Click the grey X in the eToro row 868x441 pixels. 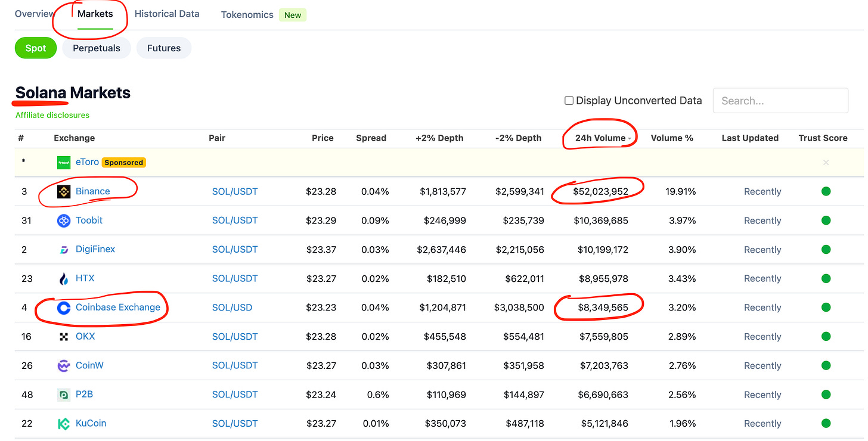click(826, 162)
